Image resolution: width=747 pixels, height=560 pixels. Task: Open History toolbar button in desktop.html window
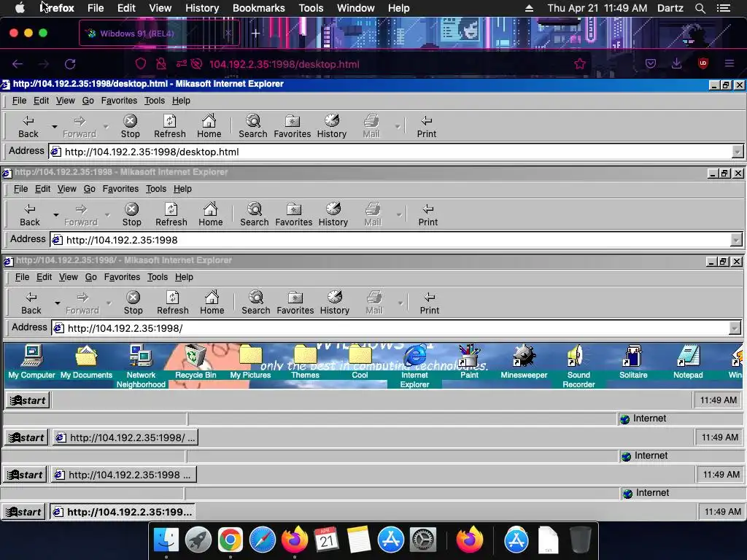332,127
